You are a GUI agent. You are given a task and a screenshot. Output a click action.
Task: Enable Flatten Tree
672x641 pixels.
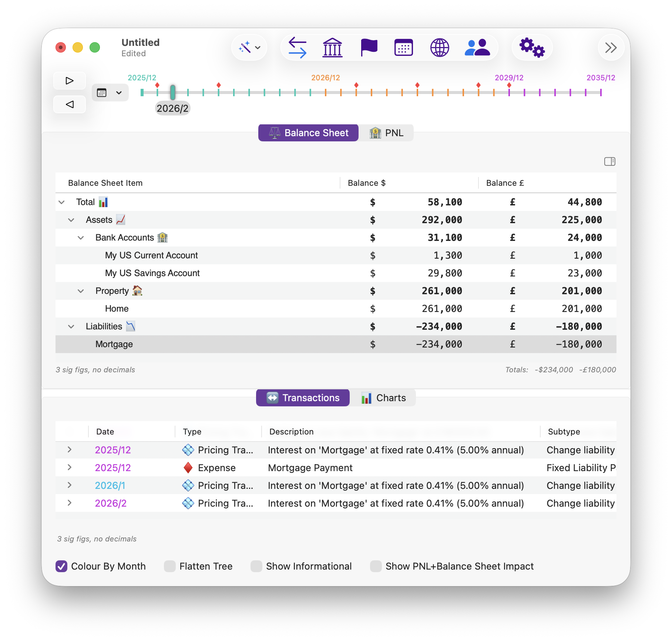click(169, 566)
